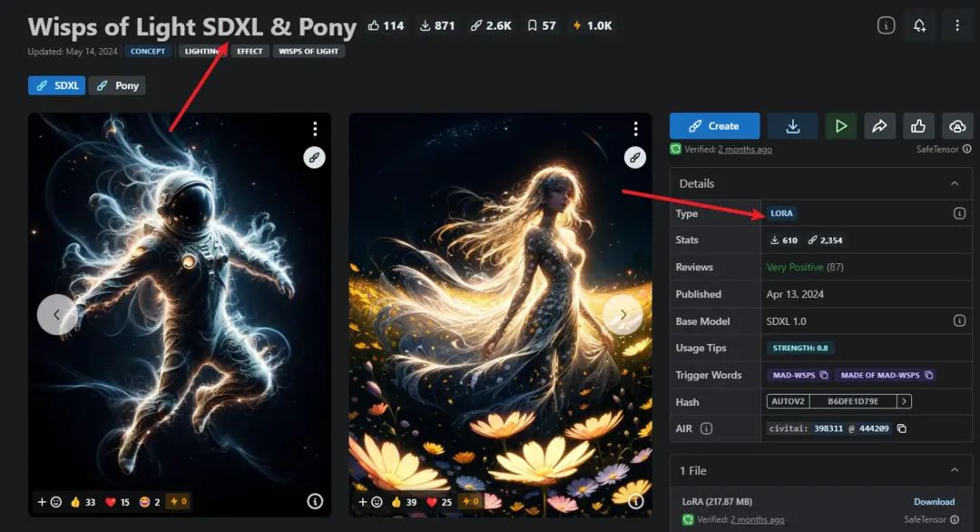Click the STRENGTH: 0.8 usage tip badge
This screenshot has height=532, width=980.
click(x=800, y=349)
